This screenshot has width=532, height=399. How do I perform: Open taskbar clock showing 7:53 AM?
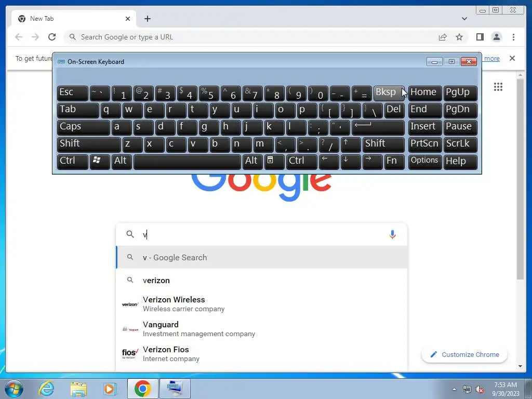click(x=506, y=389)
